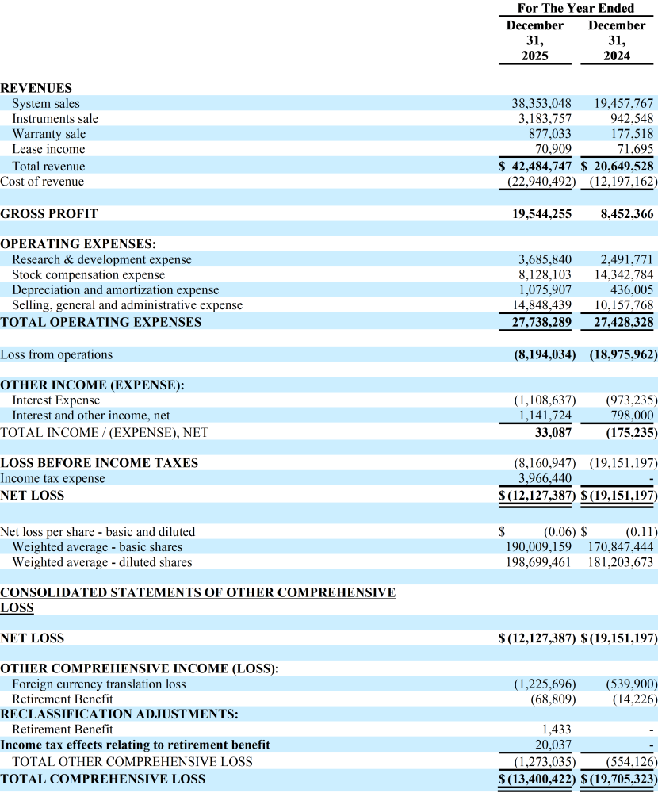Screen dimensions: 658x812
Task: Click the RECLASSIFICATION ADJUSTMENTS heading
Action: [119, 714]
